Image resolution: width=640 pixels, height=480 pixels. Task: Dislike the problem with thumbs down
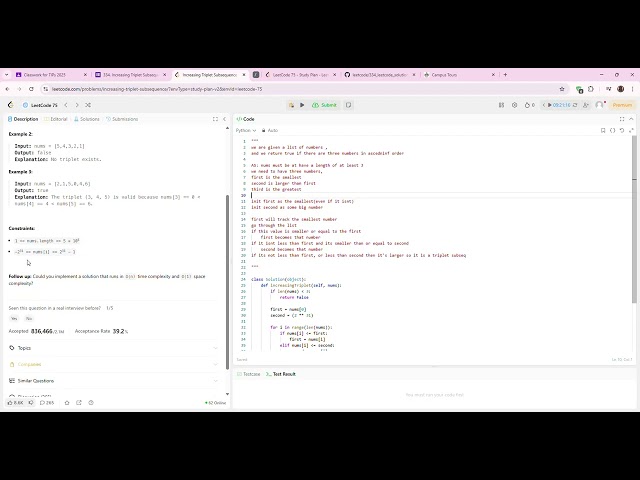click(31, 402)
